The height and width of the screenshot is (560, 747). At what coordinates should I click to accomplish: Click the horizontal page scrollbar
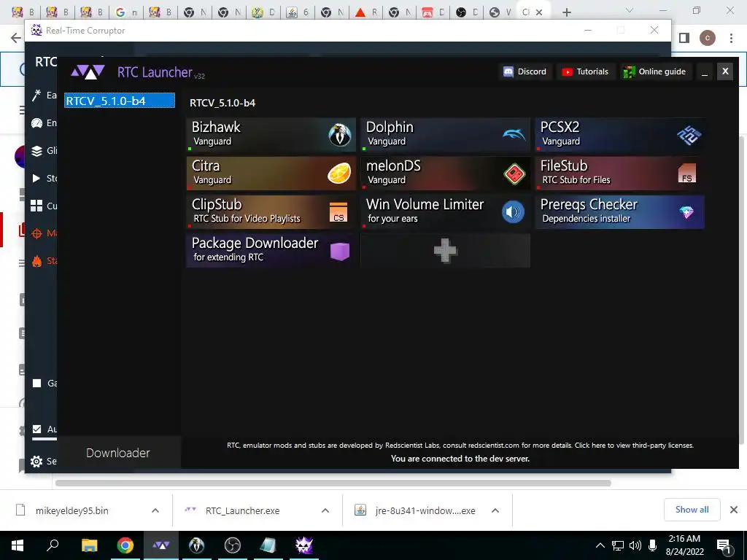pyautogui.click(x=333, y=483)
